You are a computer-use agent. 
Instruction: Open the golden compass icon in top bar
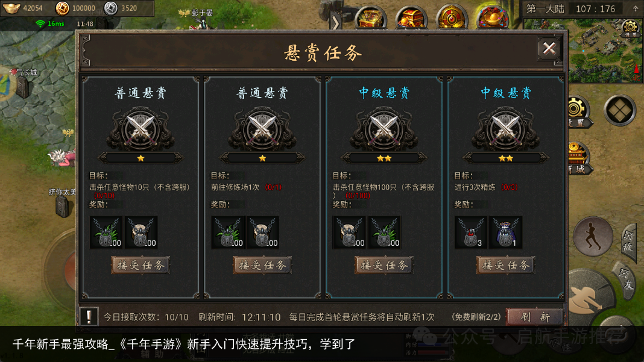point(452,17)
